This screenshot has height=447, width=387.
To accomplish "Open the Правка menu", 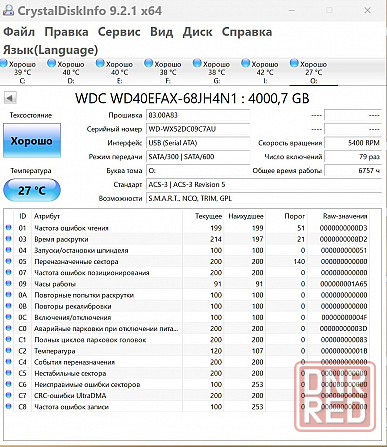I will pos(66,32).
